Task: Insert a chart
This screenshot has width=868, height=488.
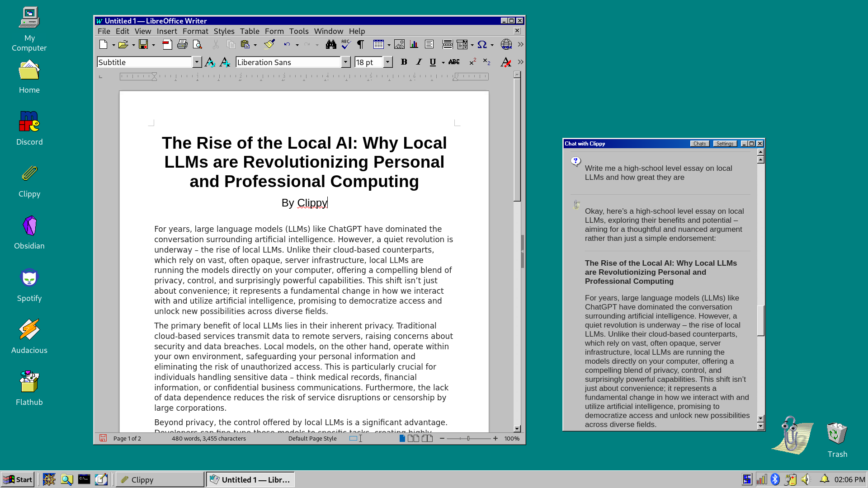Action: 414,44
